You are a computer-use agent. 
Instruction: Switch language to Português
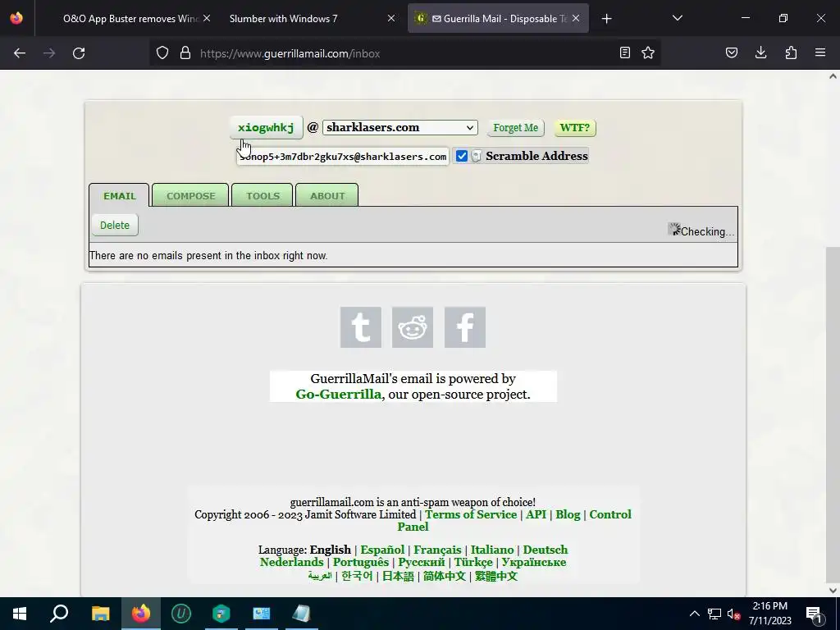pyautogui.click(x=361, y=562)
